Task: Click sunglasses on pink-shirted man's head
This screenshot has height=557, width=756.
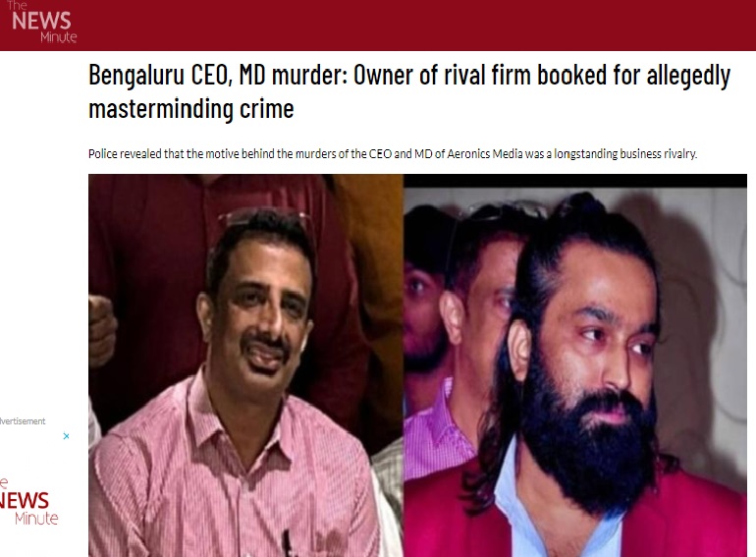Action: click(263, 218)
